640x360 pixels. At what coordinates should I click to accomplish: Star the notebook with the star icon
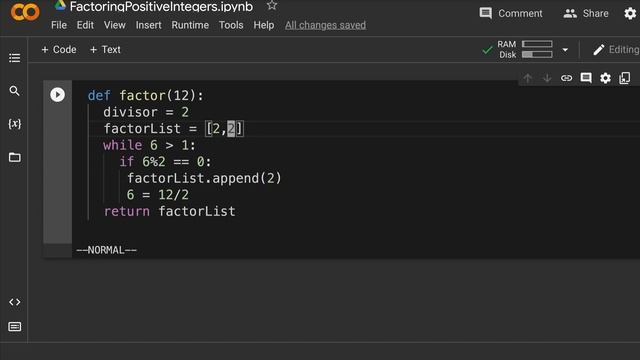point(272,5)
